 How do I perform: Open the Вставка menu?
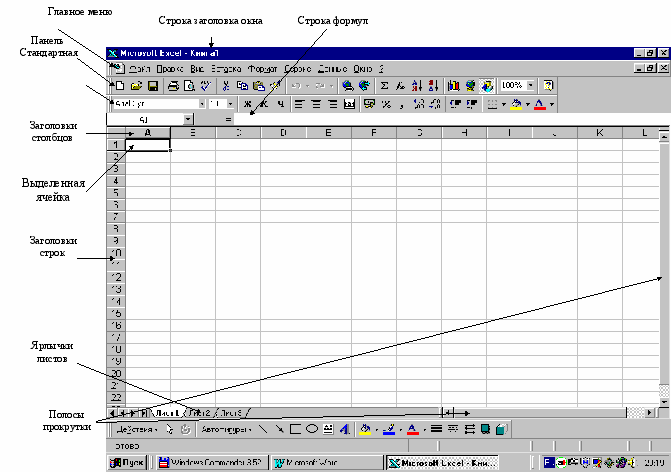226,69
